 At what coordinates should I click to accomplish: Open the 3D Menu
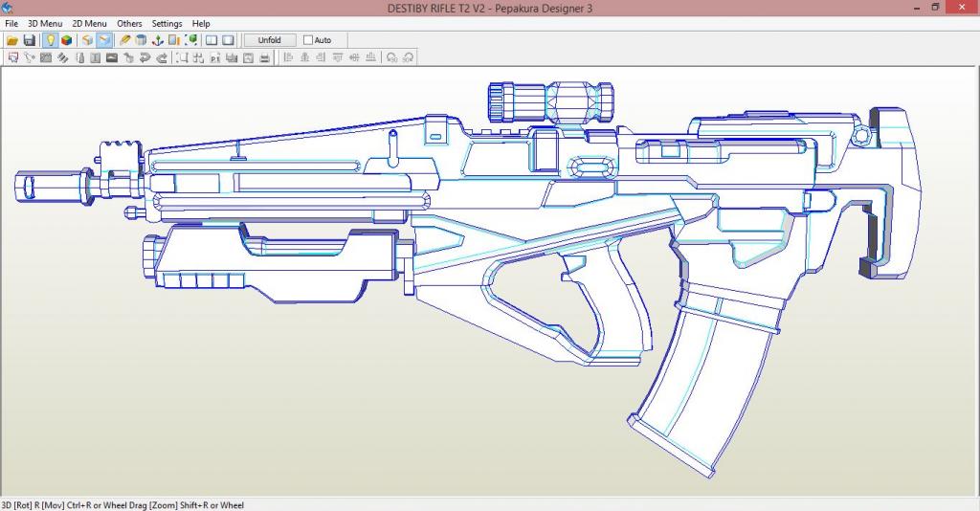click(45, 23)
